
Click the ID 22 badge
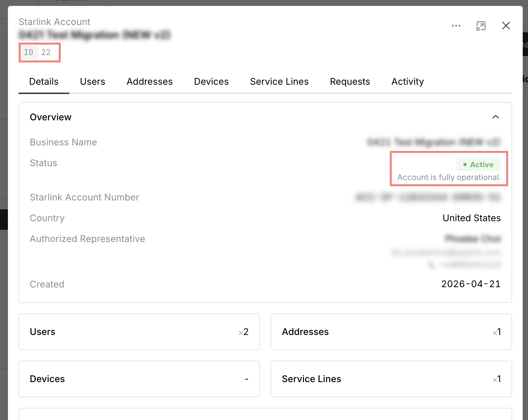38,52
